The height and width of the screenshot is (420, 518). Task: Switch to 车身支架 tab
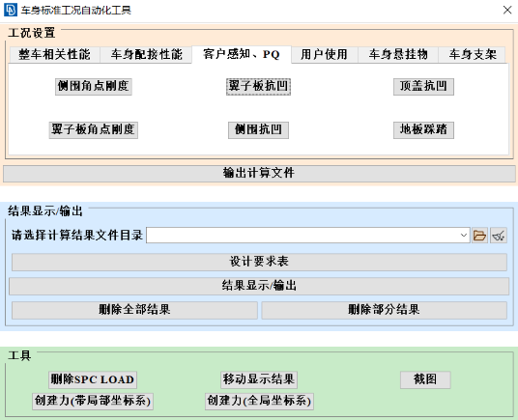pos(472,54)
